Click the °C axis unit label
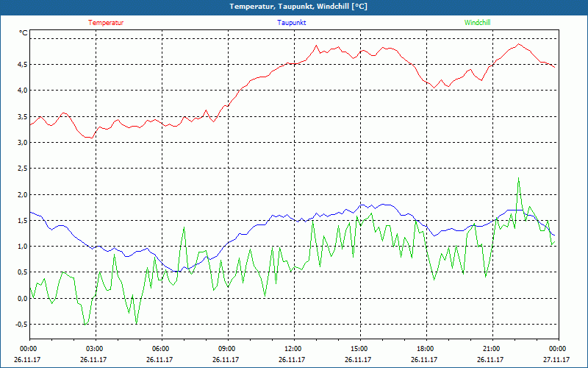588x368 pixels. coord(24,33)
